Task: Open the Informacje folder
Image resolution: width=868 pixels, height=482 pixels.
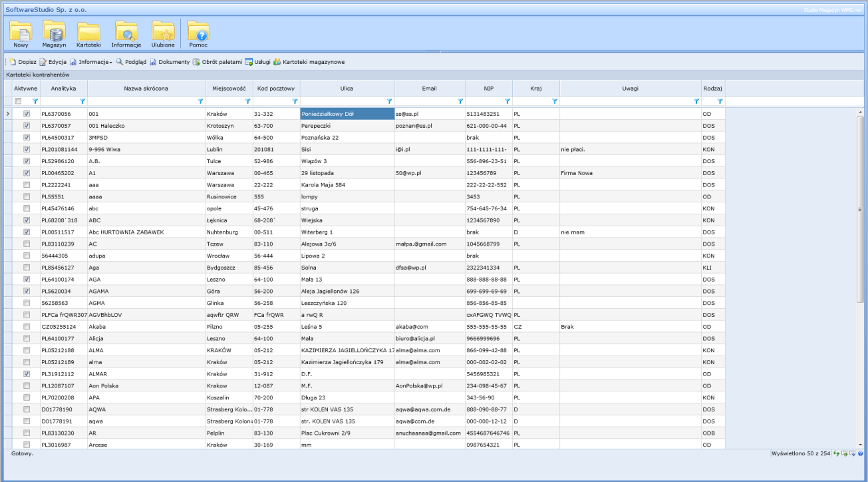Action: pyautogui.click(x=126, y=35)
